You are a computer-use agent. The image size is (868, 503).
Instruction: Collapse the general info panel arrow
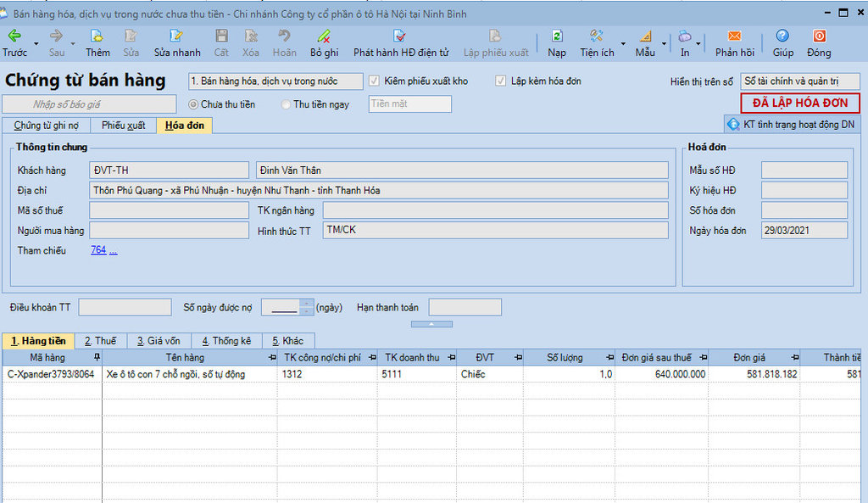pyautogui.click(x=431, y=324)
